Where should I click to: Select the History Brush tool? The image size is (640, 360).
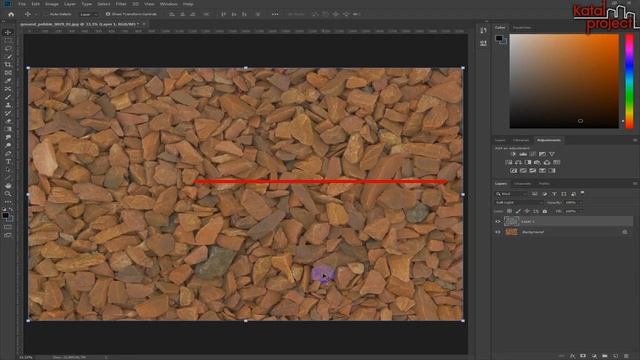[x=8, y=113]
